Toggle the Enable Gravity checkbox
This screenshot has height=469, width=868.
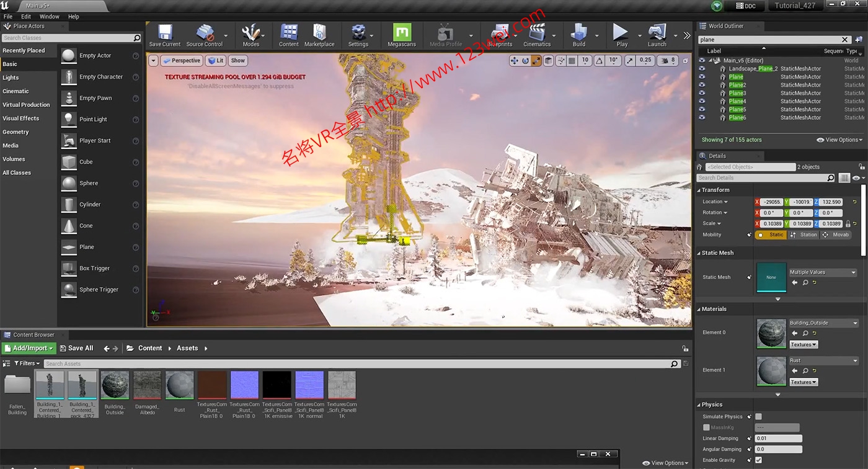click(x=758, y=460)
